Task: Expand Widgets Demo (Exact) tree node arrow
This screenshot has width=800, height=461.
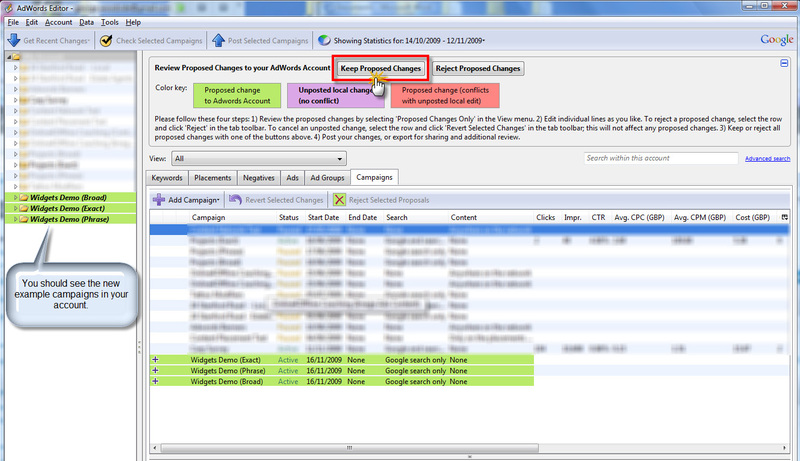Action: pos(15,208)
